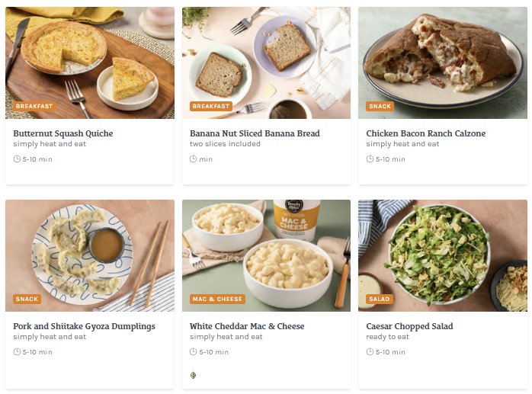Viewport: 532px width, 394px height.
Task: Click the Snack badge on the Chicken Bacon Ranch Calzone photo
Action: pyautogui.click(x=380, y=107)
